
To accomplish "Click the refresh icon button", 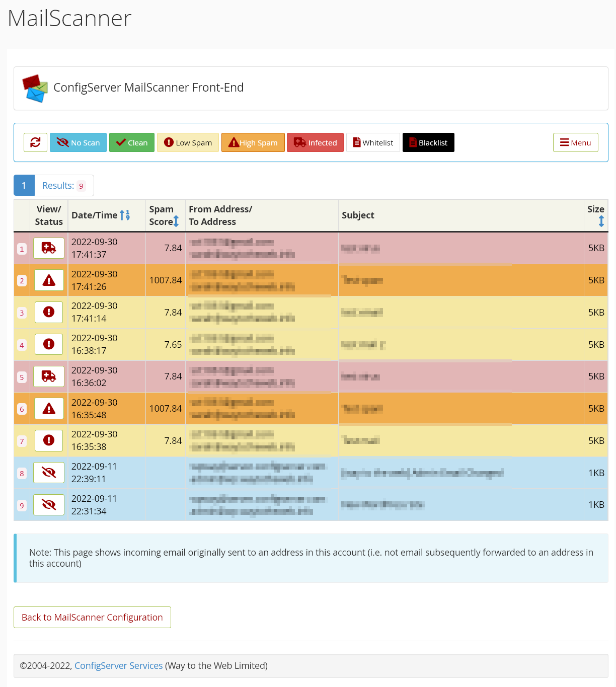I will click(35, 142).
